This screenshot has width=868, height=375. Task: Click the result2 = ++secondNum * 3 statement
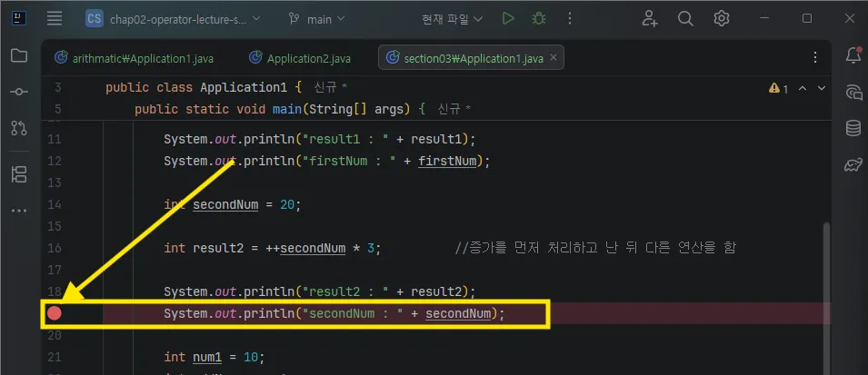point(273,248)
